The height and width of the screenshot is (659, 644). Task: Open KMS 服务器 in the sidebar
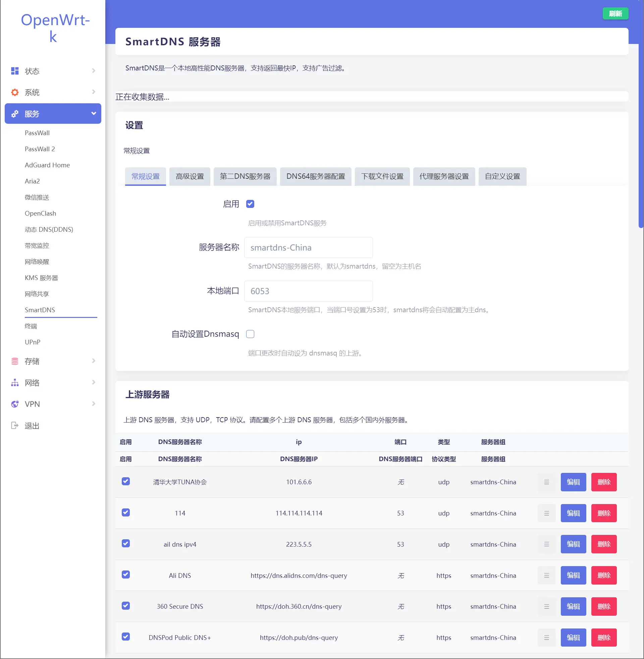coord(41,278)
